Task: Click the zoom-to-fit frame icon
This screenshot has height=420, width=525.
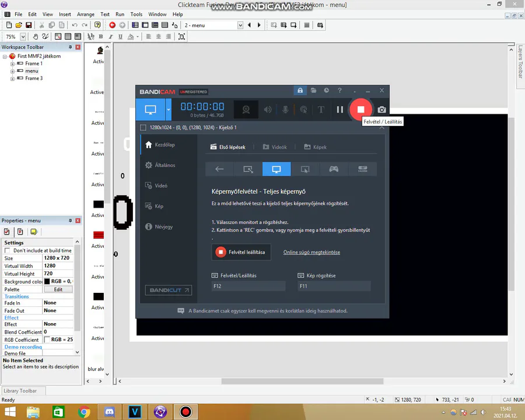Action: [x=181, y=37]
